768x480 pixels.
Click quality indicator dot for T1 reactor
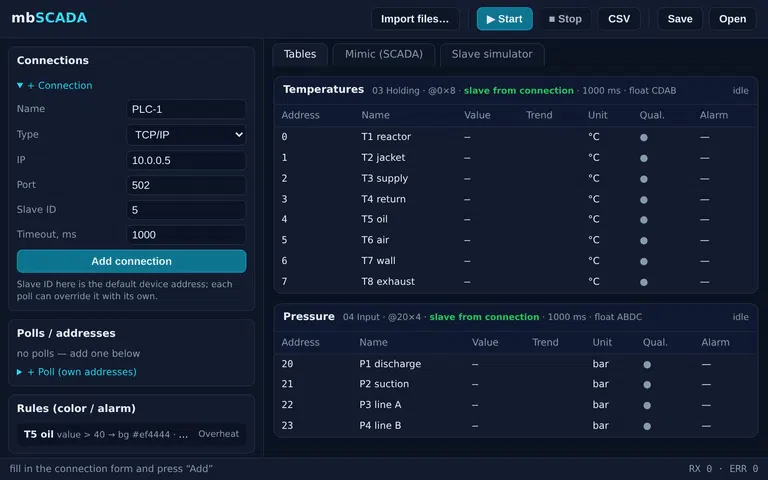coord(644,138)
